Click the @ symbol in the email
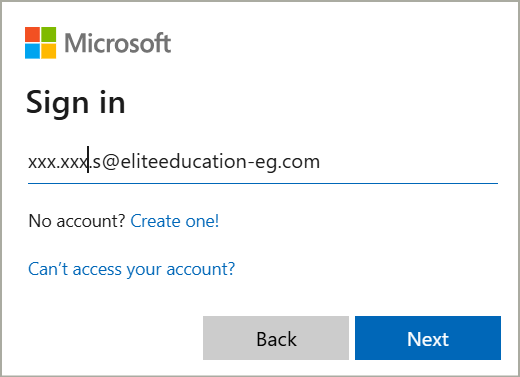This screenshot has width=520, height=377. 111,162
